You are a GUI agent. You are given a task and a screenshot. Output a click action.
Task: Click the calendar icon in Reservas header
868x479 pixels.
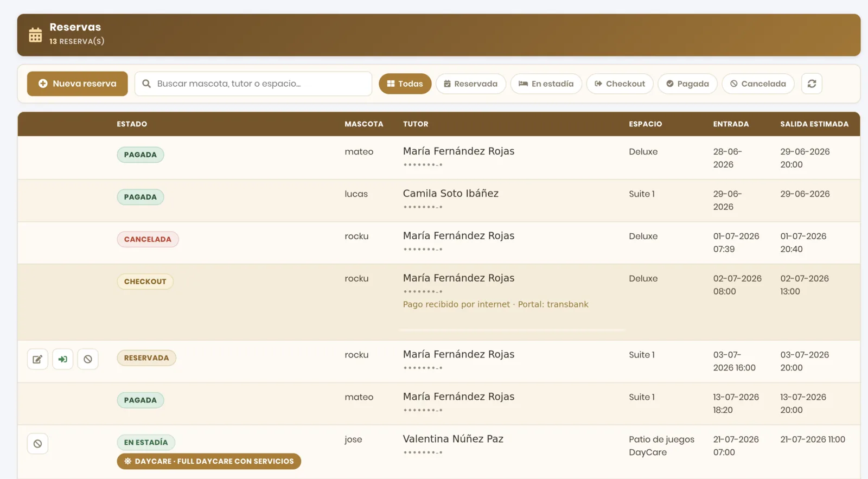(35, 35)
